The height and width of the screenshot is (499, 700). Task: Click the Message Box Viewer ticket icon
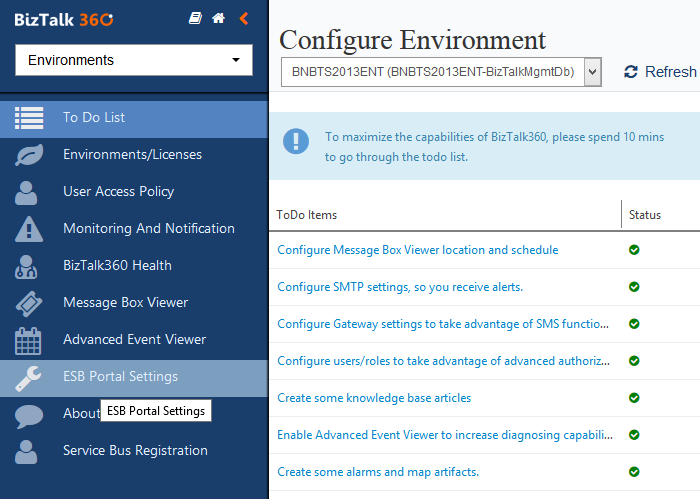(x=29, y=302)
